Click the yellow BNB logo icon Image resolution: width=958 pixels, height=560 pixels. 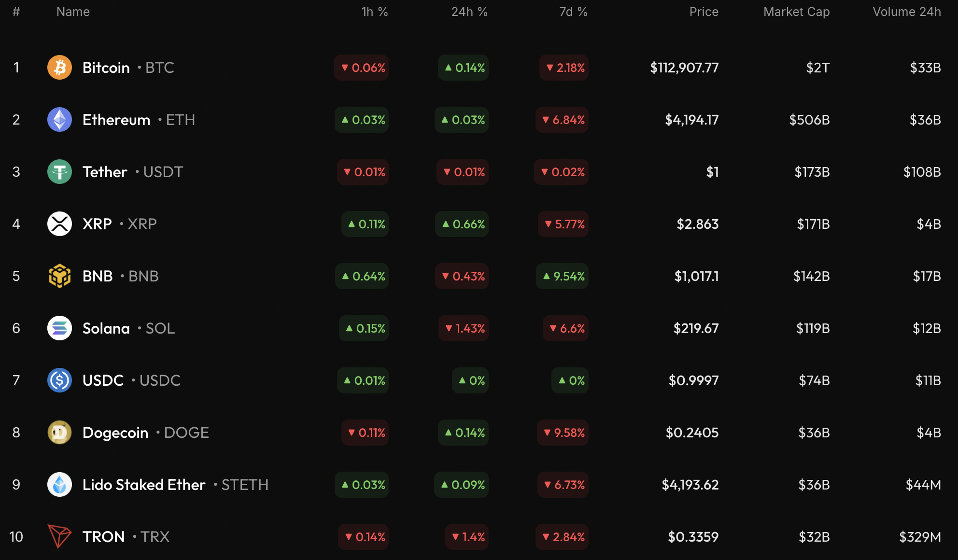point(59,276)
